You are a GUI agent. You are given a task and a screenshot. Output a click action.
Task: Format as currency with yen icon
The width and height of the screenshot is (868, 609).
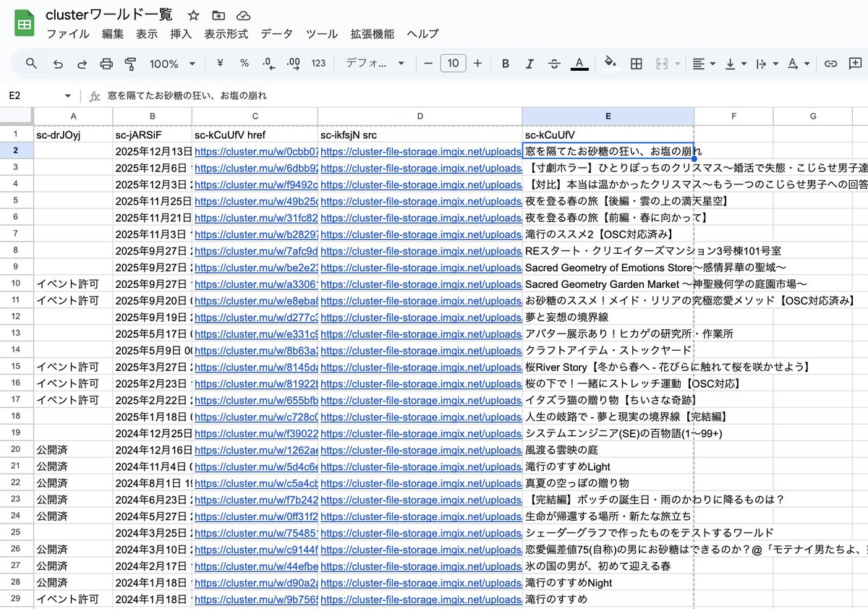coord(220,64)
